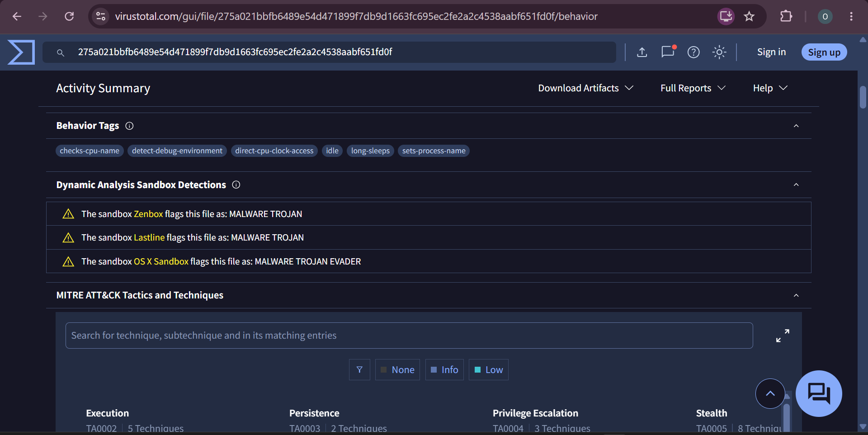Screen dimensions: 868x435
Task: Click the page vertical scrollbar thumb
Action: 863,97
